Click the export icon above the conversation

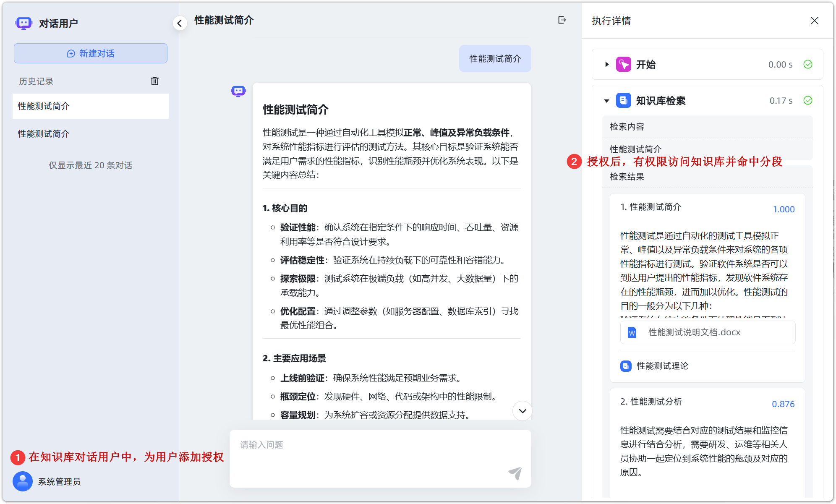point(562,20)
